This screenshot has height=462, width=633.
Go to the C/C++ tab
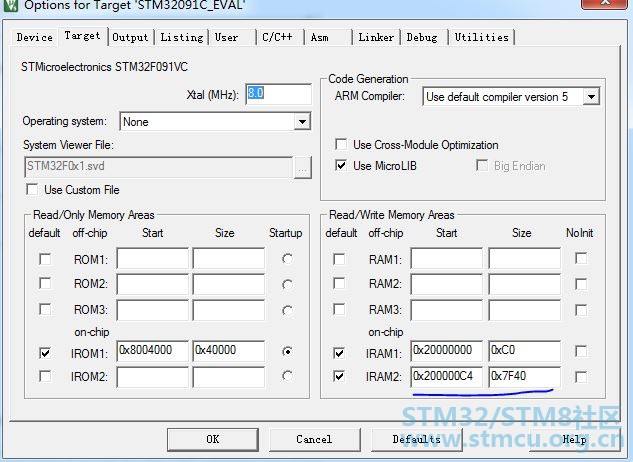click(x=281, y=37)
